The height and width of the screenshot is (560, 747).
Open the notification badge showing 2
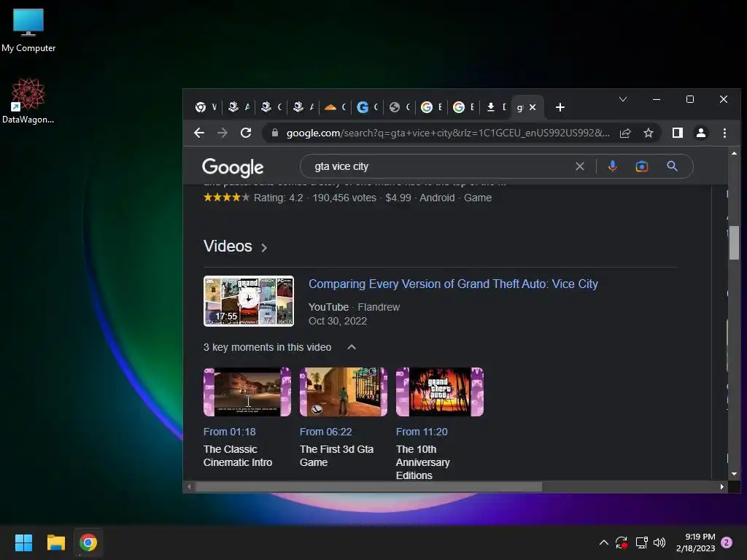click(x=727, y=542)
